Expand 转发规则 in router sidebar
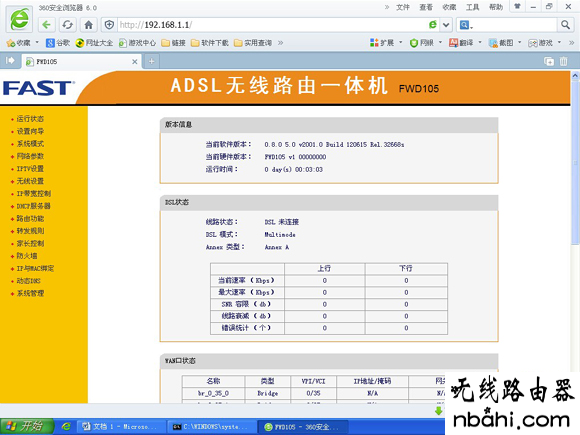Image resolution: width=580 pixels, height=435 pixels. (x=30, y=231)
